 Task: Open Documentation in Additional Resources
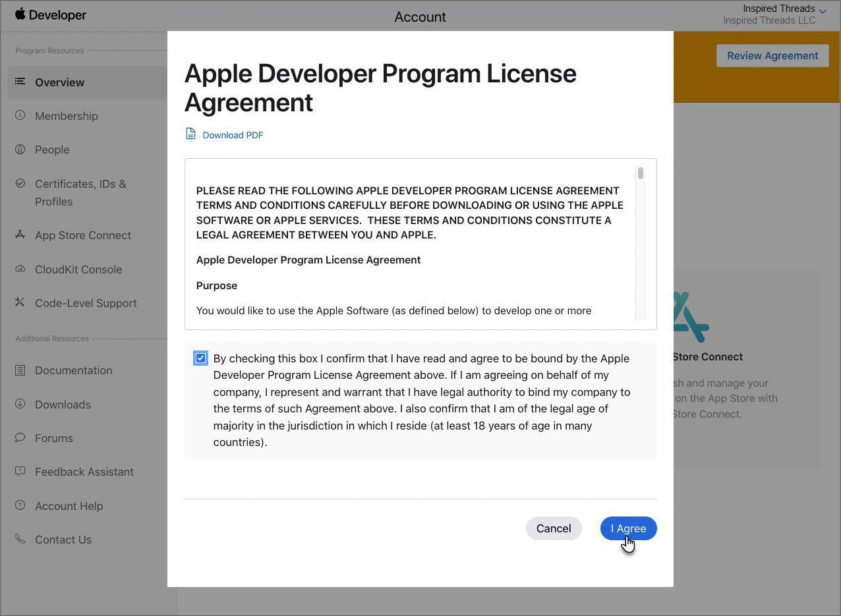coord(73,370)
